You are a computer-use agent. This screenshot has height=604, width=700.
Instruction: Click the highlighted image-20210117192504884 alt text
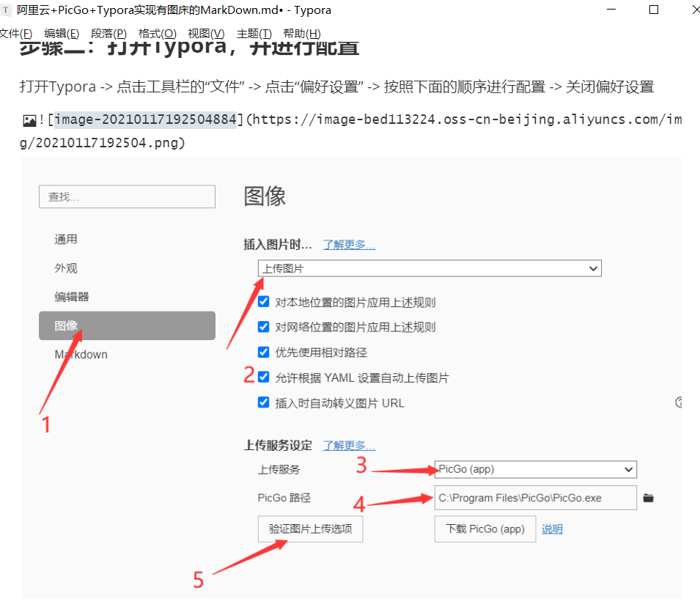pos(145,119)
